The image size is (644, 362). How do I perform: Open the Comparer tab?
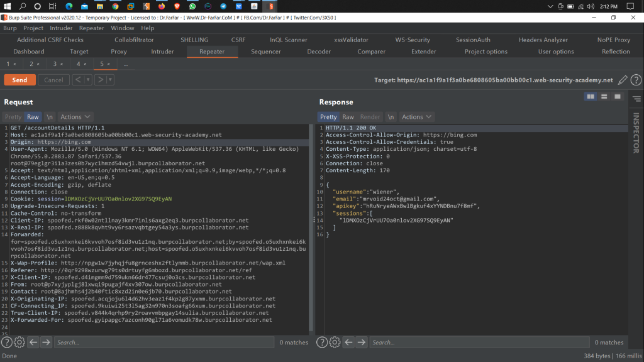click(371, 52)
